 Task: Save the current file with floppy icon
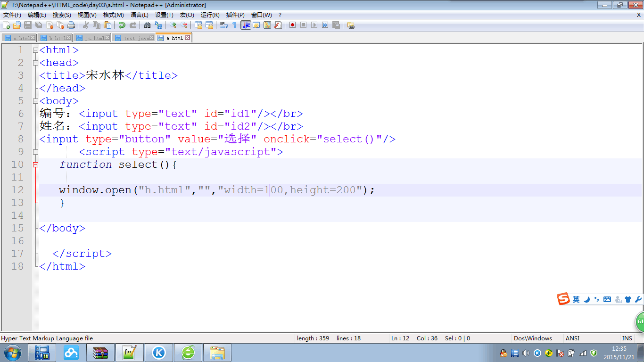pos(28,25)
